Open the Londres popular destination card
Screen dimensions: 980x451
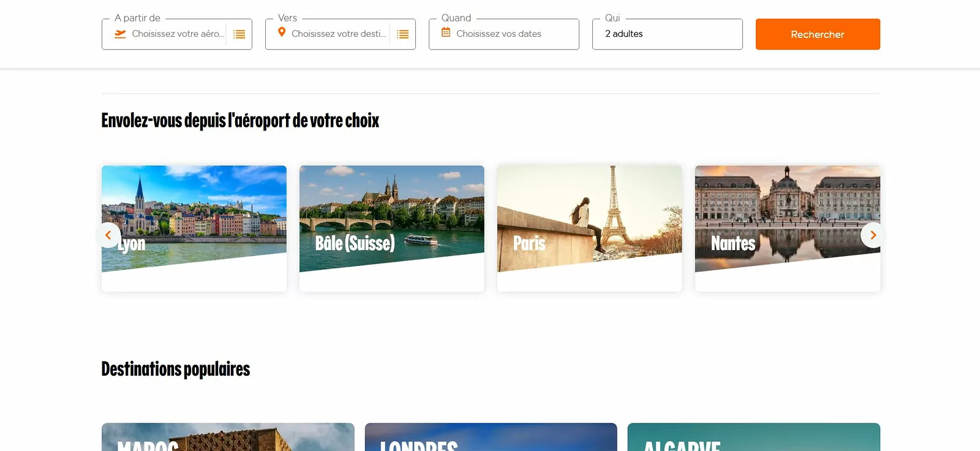point(491,437)
